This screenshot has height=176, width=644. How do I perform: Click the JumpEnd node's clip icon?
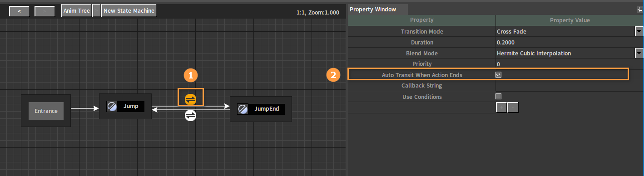pos(243,109)
